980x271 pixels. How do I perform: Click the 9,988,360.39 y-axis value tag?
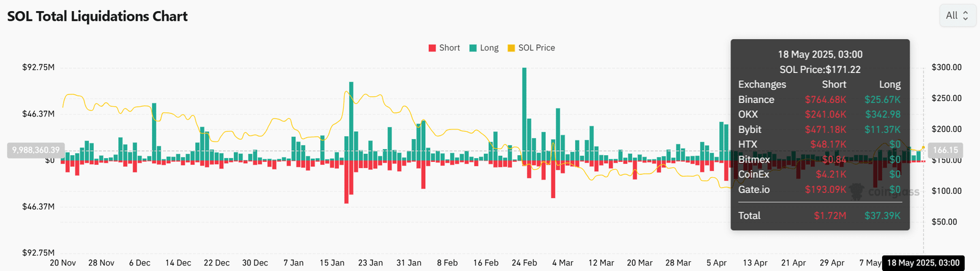(x=36, y=150)
